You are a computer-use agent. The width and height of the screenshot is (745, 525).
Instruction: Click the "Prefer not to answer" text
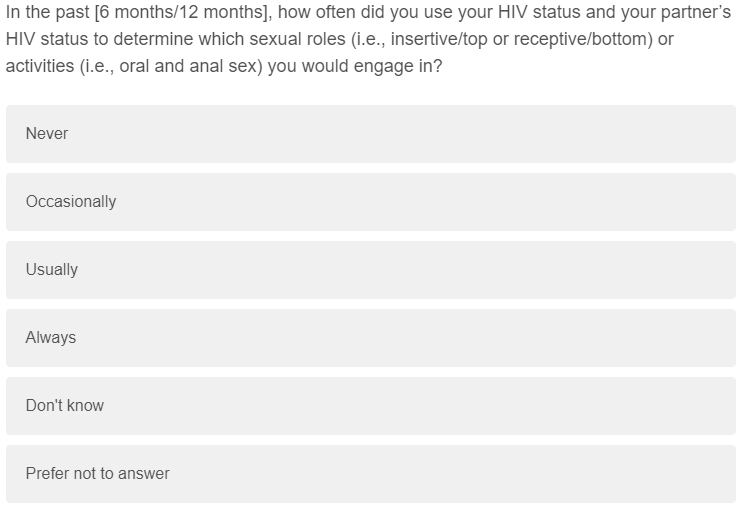[x=98, y=474]
